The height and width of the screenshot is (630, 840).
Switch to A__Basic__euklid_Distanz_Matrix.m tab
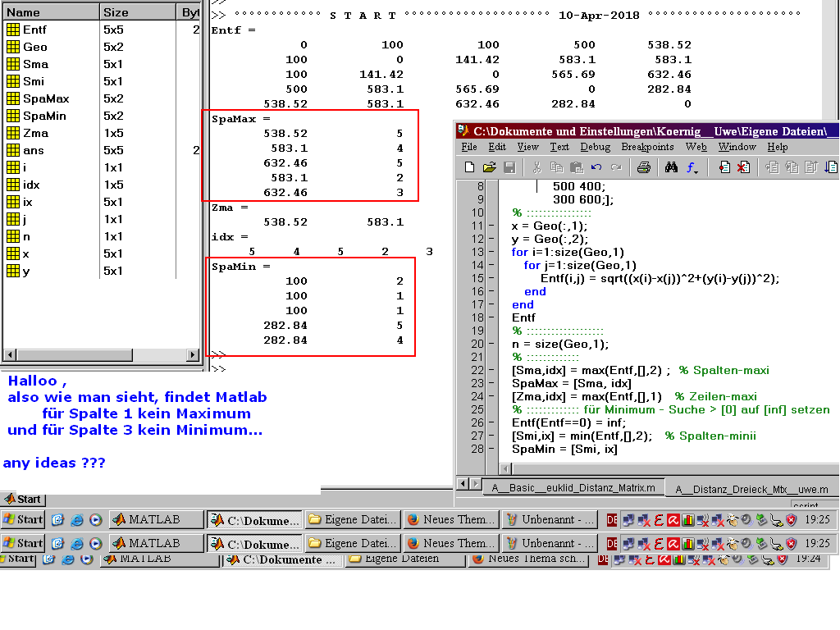coord(573,487)
